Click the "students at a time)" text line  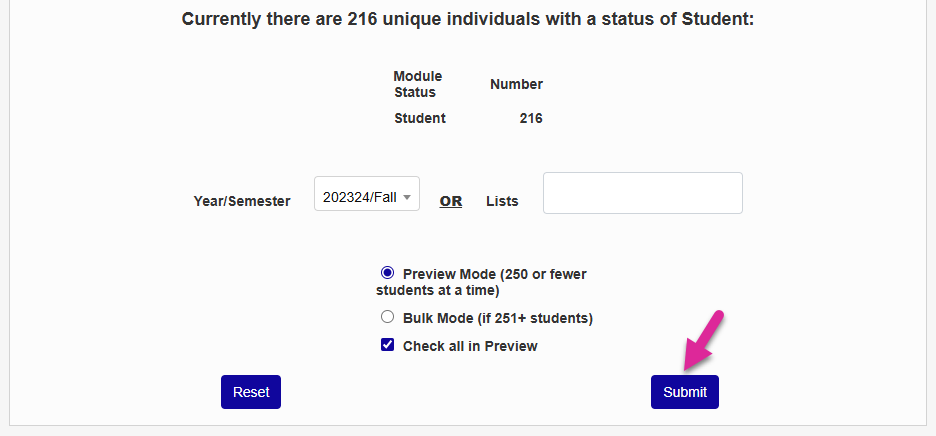tap(437, 290)
